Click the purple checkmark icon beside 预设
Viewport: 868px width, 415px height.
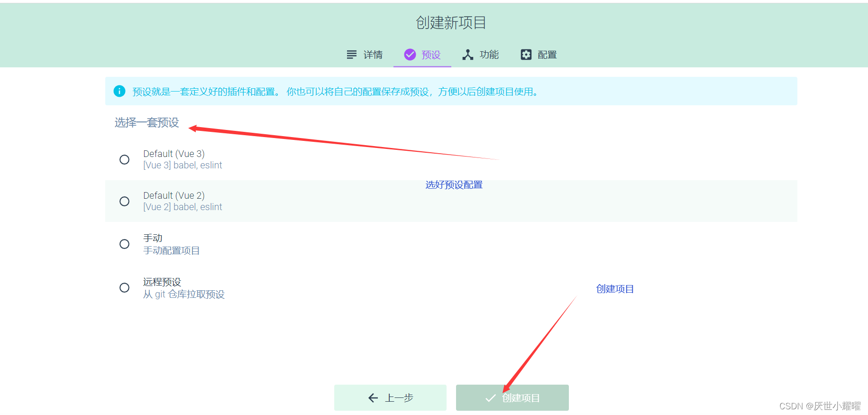tap(410, 55)
